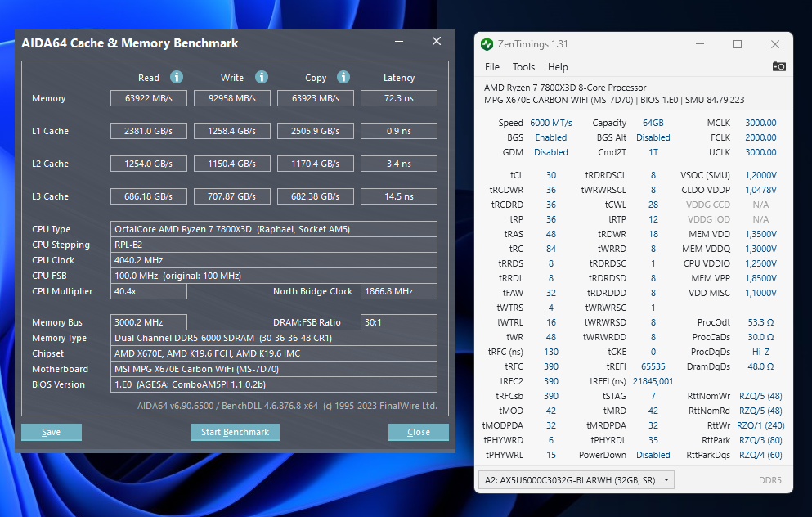The height and width of the screenshot is (517, 812).
Task: Select the Memory Write 92958 MB/s field
Action: (x=232, y=98)
